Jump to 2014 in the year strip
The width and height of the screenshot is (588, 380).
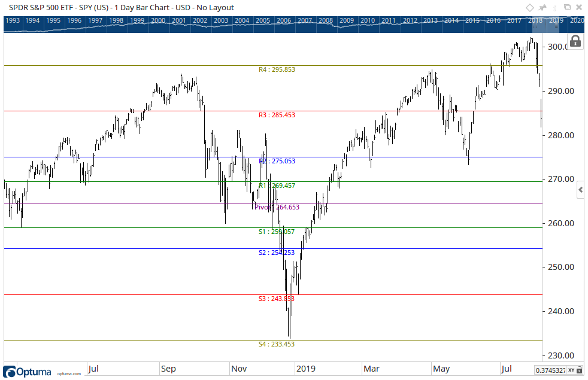(x=451, y=20)
